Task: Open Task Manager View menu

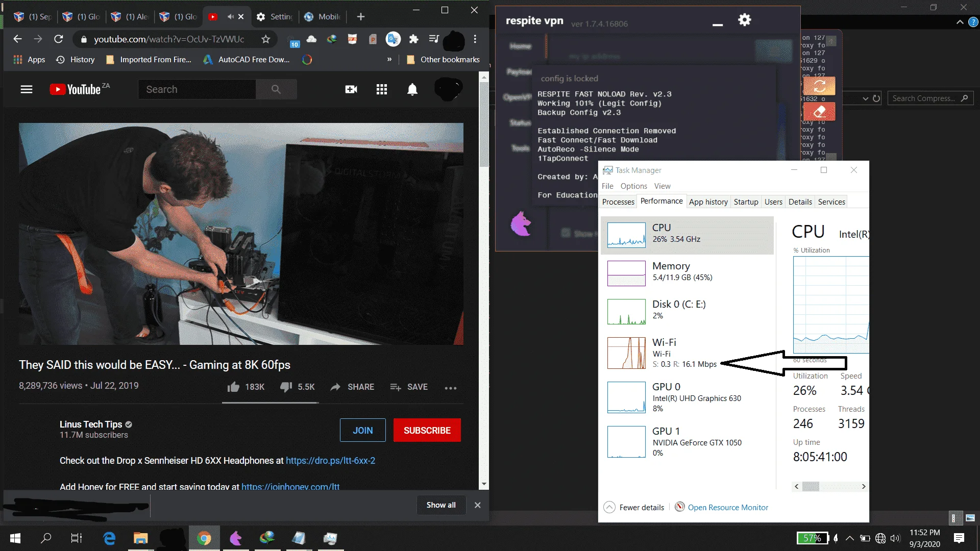Action: click(662, 186)
